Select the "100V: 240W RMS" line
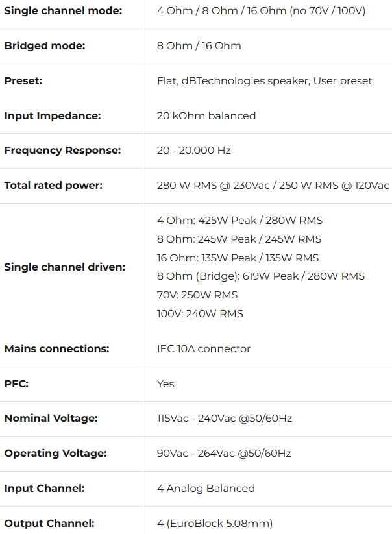The height and width of the screenshot is (534, 392). [x=200, y=314]
